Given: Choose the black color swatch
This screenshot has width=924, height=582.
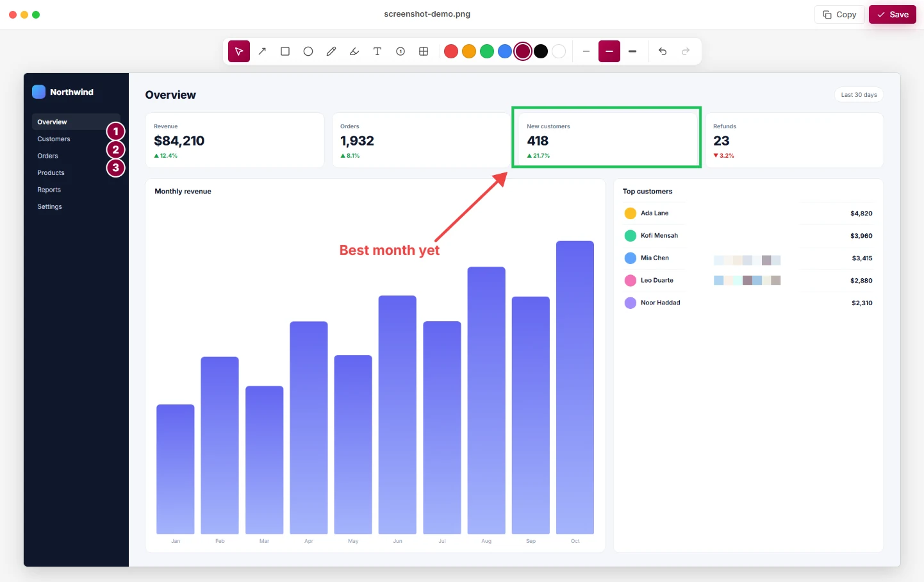Looking at the screenshot, I should pyautogui.click(x=541, y=51).
